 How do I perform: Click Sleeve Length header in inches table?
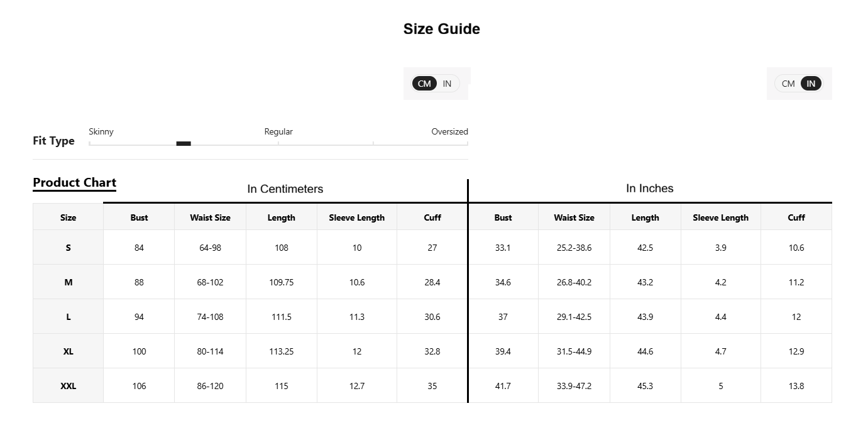(720, 217)
